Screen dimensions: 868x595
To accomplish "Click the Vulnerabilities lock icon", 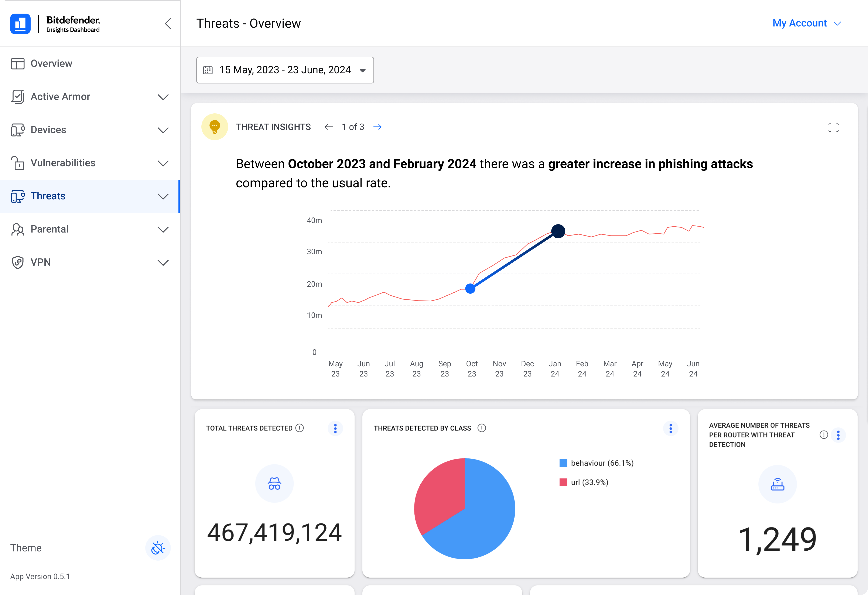I will pyautogui.click(x=18, y=163).
